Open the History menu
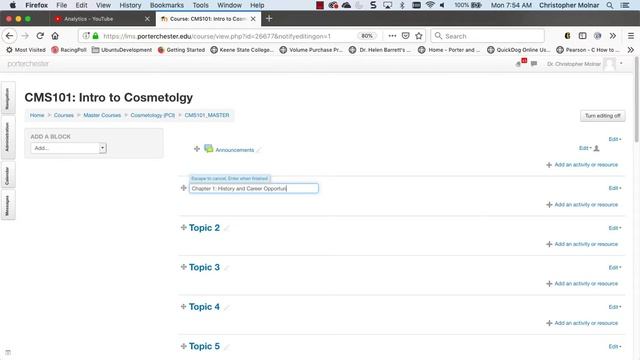 [x=130, y=5]
